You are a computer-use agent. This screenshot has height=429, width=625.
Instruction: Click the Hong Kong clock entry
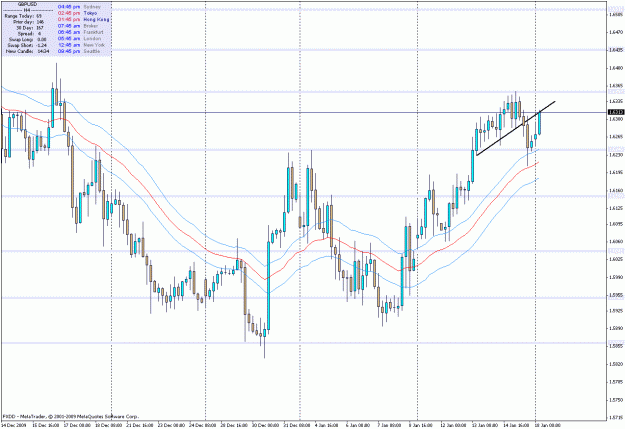(83, 19)
